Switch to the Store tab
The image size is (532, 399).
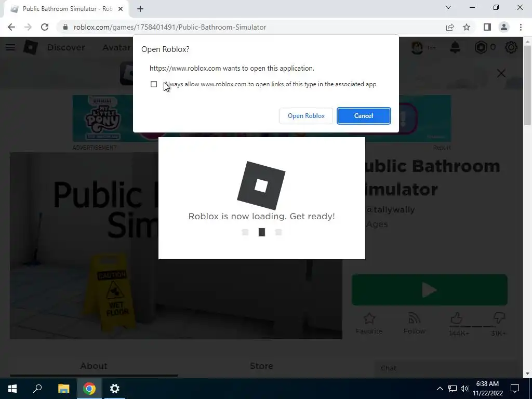coord(261,366)
